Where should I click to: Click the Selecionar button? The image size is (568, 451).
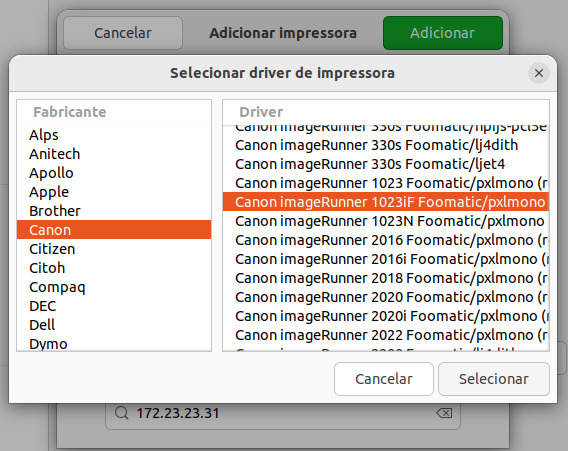494,379
